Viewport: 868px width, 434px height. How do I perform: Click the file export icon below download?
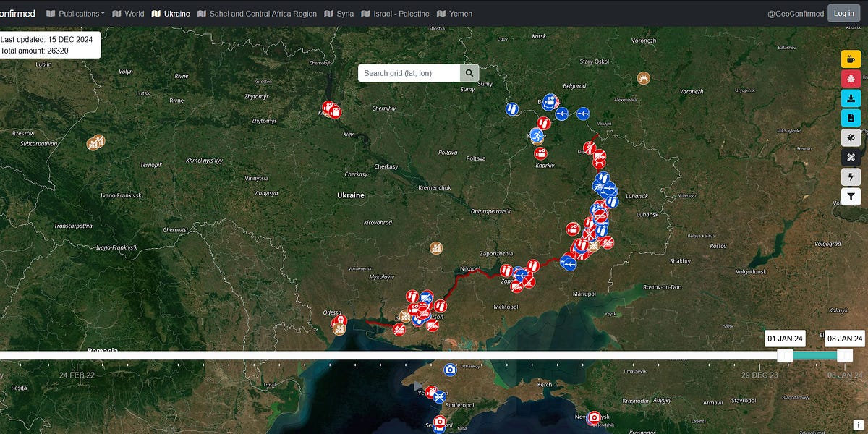(x=851, y=117)
